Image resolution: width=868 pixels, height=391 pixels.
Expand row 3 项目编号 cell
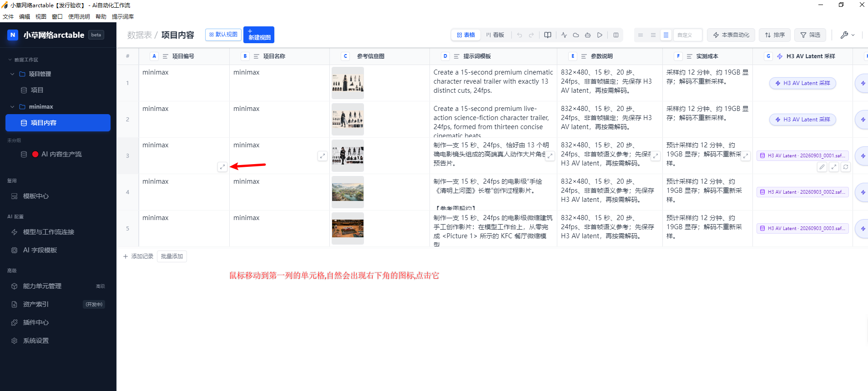pyautogui.click(x=222, y=167)
